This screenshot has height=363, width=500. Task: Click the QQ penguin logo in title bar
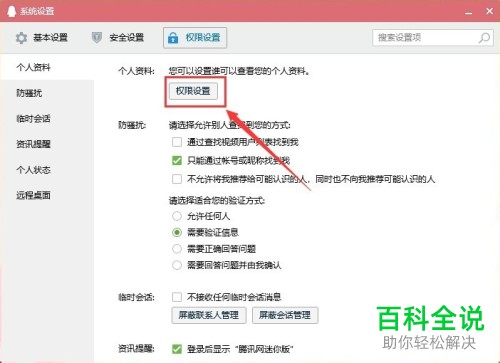click(11, 11)
